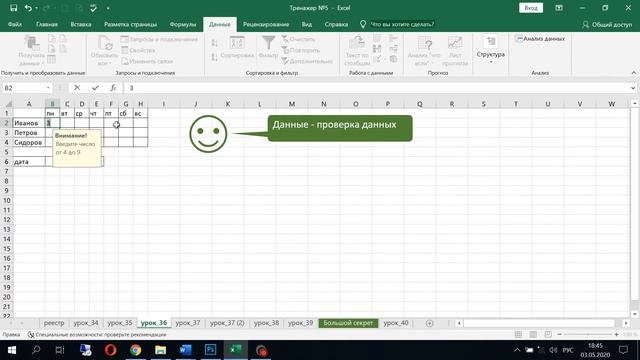Image resolution: width=640 pixels, height=360 pixels.
Task: Click the Undo arrow icon
Action: 28,8
